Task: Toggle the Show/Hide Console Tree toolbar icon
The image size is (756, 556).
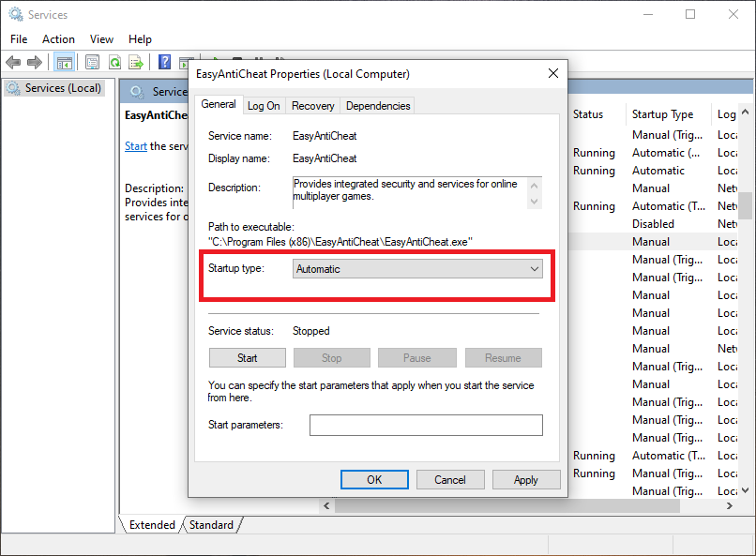Action: coord(64,62)
